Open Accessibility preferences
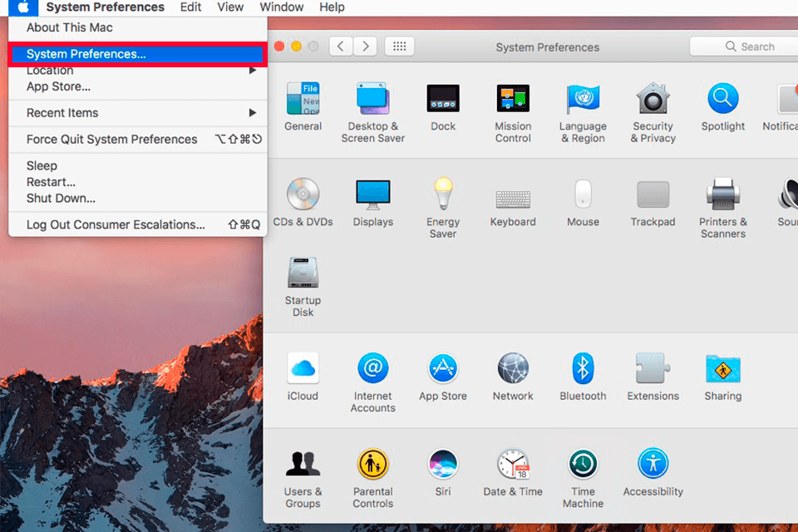798x532 pixels. tap(653, 472)
